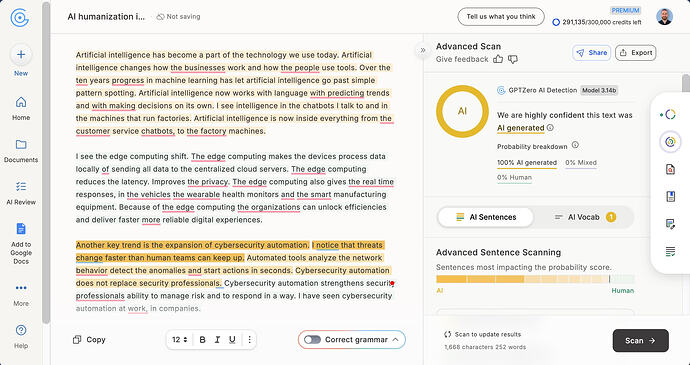Give thumbs down feedback
Image resolution: width=690 pixels, height=365 pixels.
513,59
